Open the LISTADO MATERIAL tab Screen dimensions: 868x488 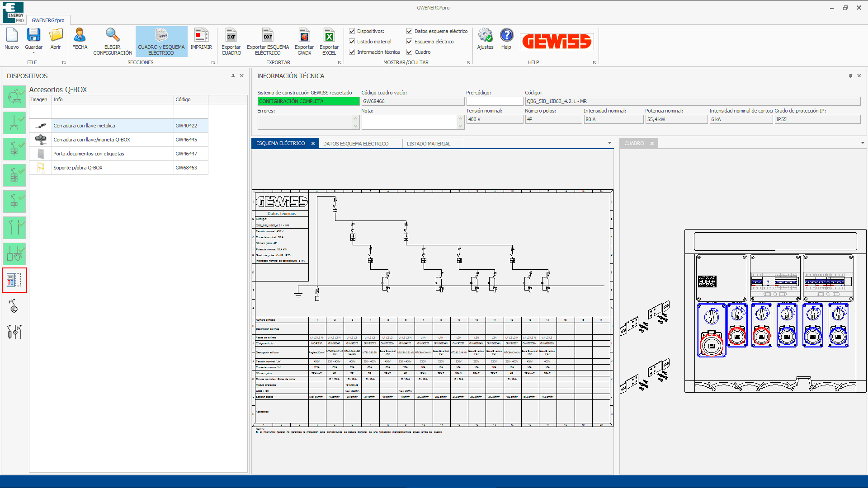(x=428, y=144)
